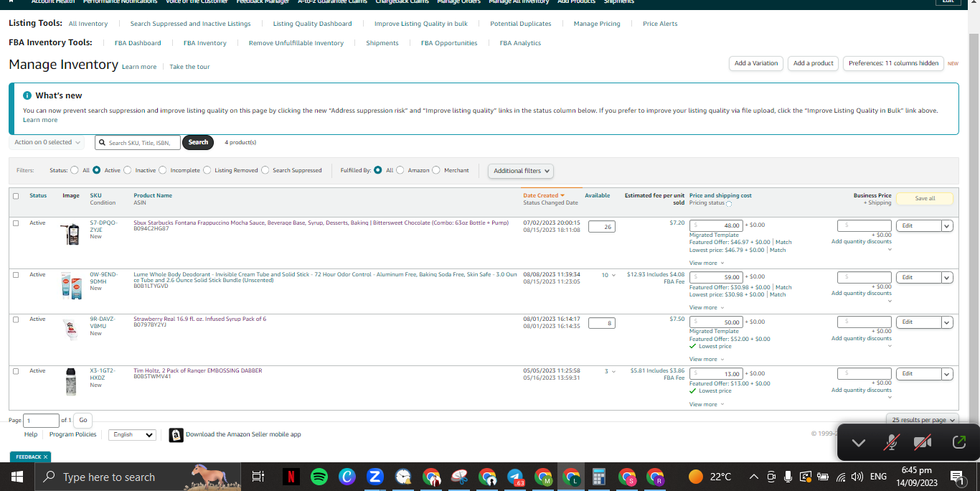
Task: Open Netflix from the taskbar
Action: click(291, 477)
